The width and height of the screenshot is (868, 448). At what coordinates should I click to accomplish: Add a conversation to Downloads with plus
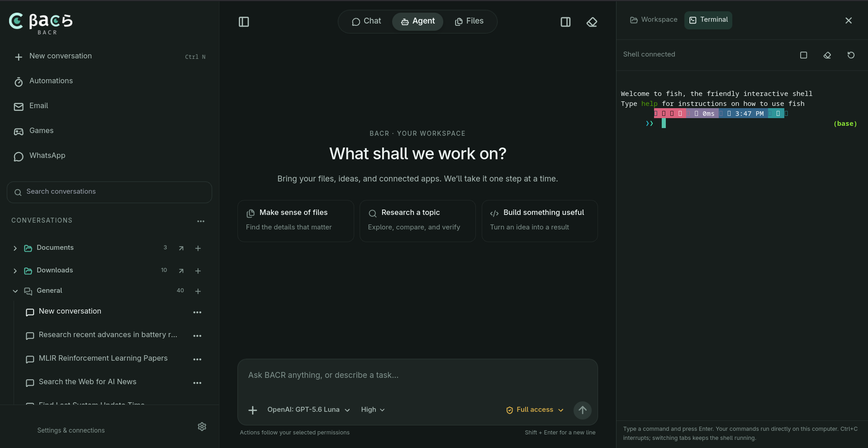coord(198,271)
